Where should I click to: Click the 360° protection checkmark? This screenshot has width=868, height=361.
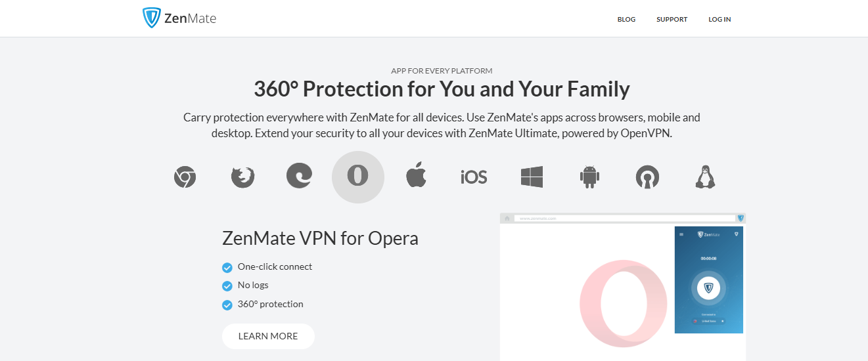[227, 305]
